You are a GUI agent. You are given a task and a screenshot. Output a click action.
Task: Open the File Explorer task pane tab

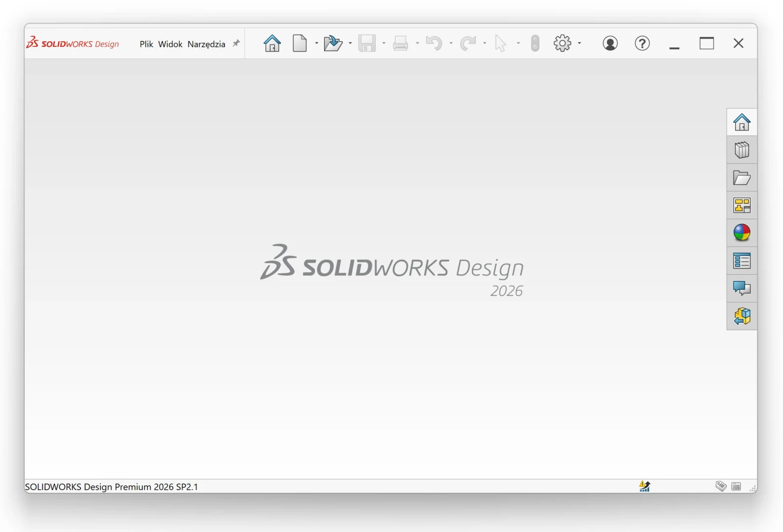pyautogui.click(x=742, y=177)
